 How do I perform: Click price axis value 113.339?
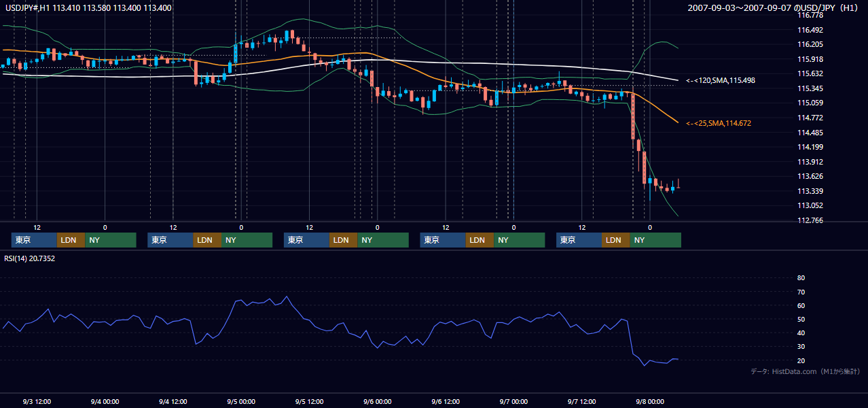point(810,191)
